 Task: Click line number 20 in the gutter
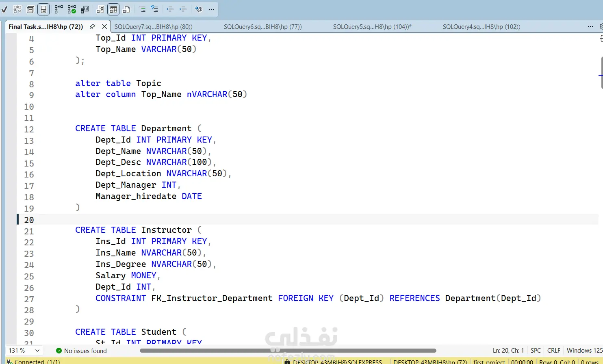tap(29, 220)
